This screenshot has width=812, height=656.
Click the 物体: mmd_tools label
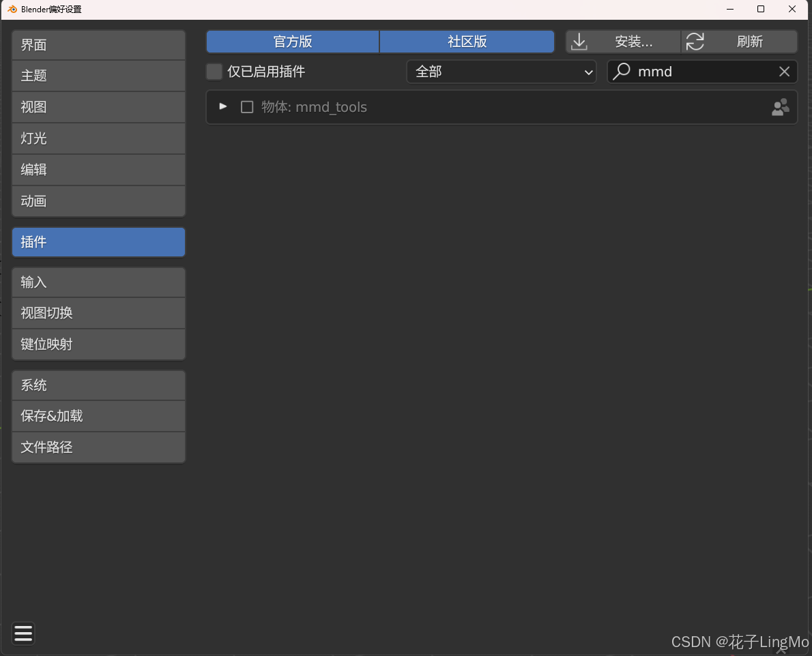coord(314,107)
